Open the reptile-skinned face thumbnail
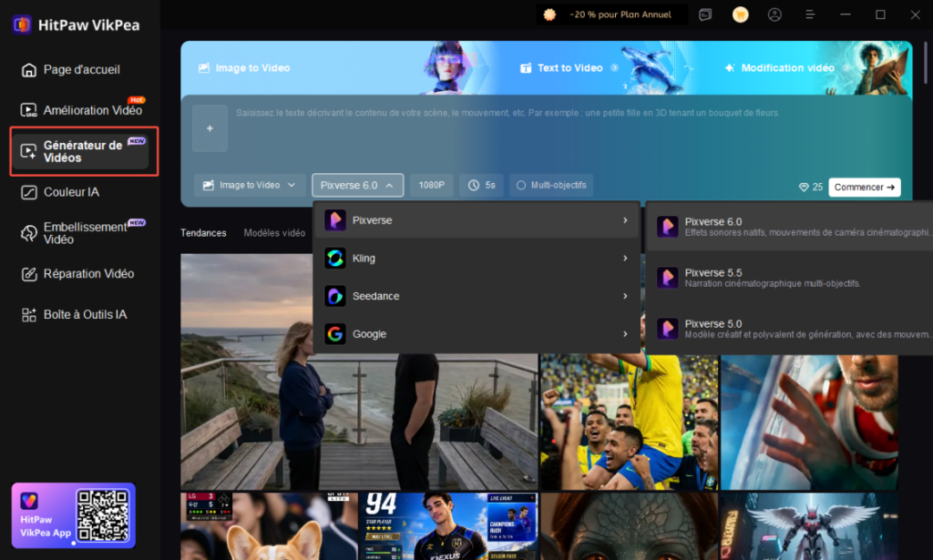The height and width of the screenshot is (560, 933). click(x=629, y=526)
